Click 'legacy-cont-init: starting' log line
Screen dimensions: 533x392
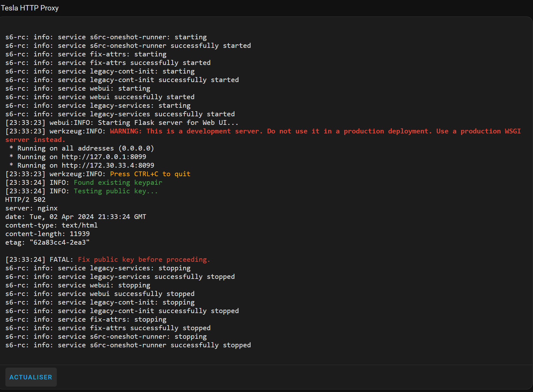point(100,71)
